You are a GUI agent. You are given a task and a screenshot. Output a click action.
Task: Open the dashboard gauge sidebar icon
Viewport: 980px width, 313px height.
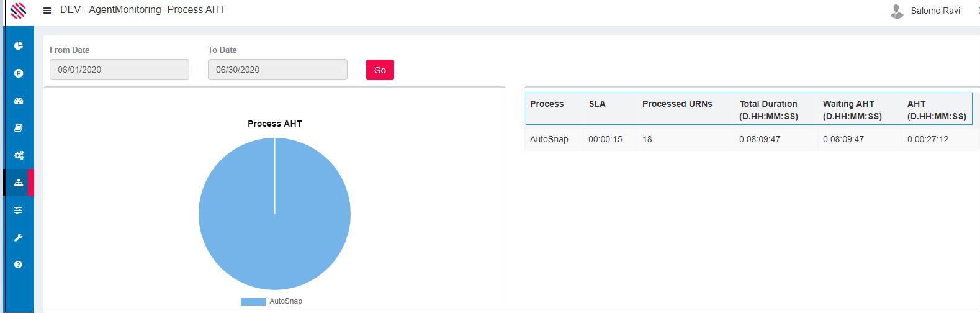(19, 101)
